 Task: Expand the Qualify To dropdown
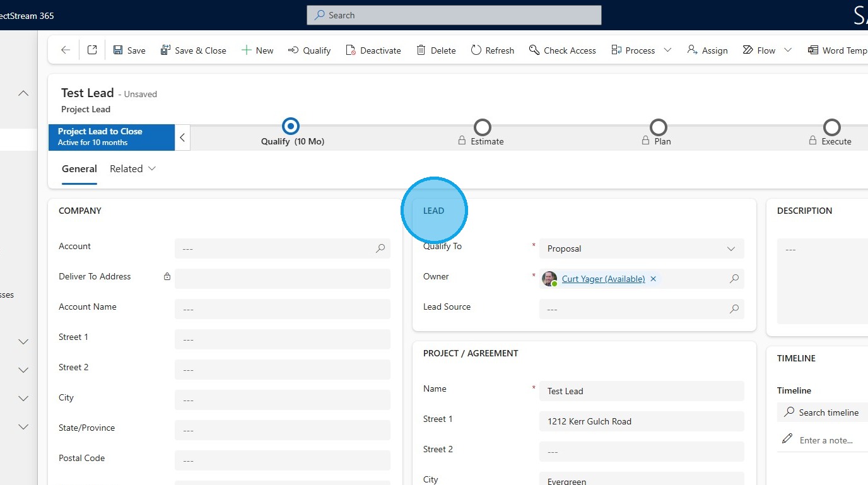(x=731, y=248)
